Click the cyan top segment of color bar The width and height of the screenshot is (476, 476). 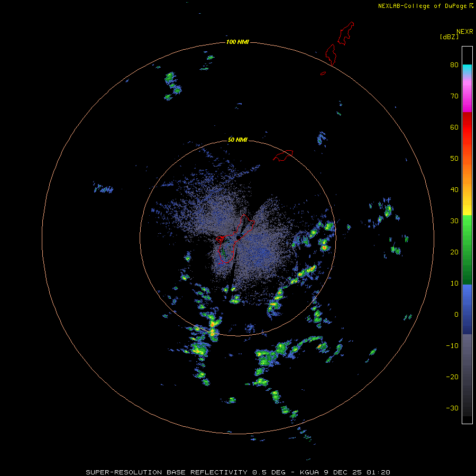[x=467, y=68]
